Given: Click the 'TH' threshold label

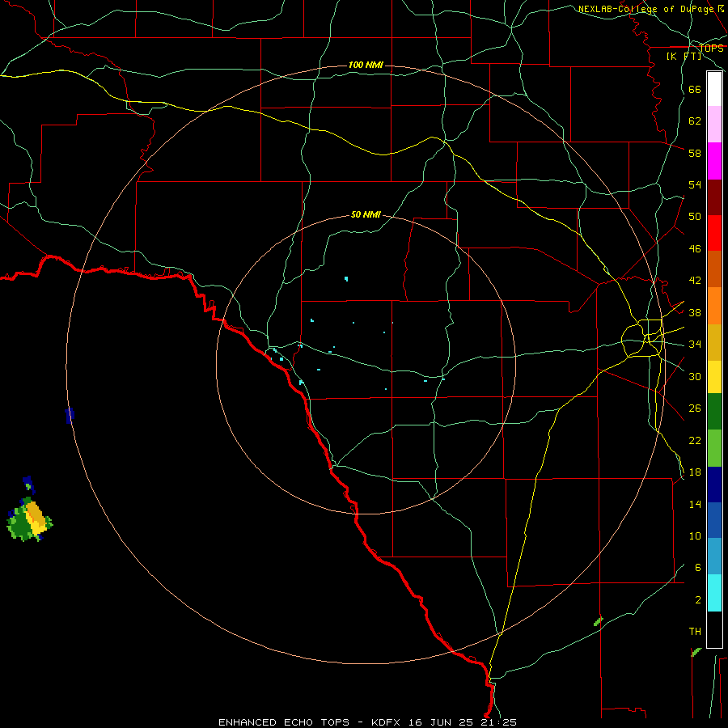Looking at the screenshot, I should (x=695, y=631).
